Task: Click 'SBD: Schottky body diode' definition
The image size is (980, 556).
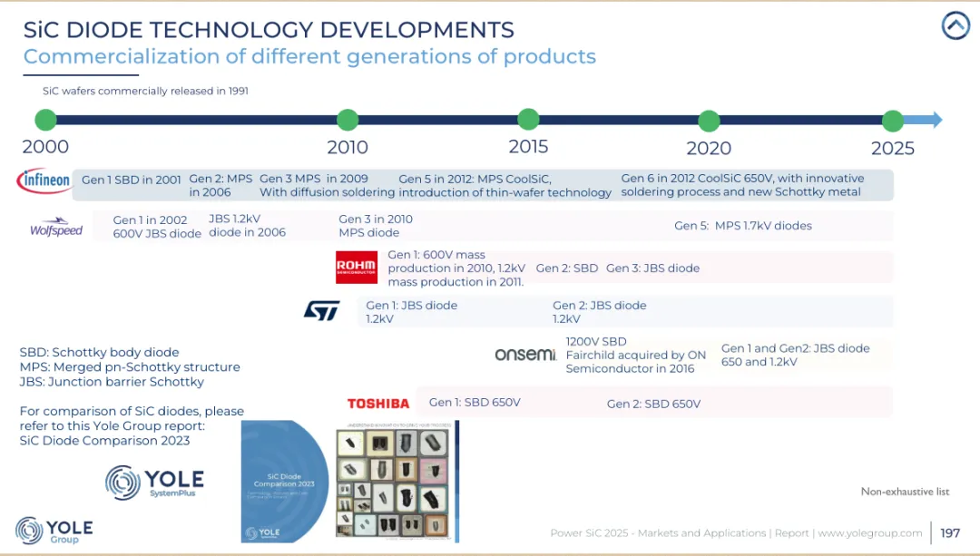Action: [x=100, y=352]
